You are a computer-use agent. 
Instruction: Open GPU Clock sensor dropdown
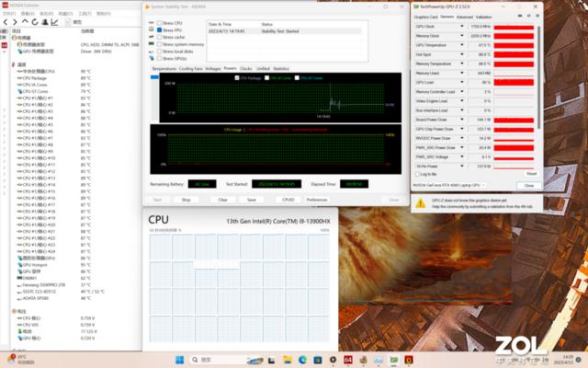click(461, 27)
